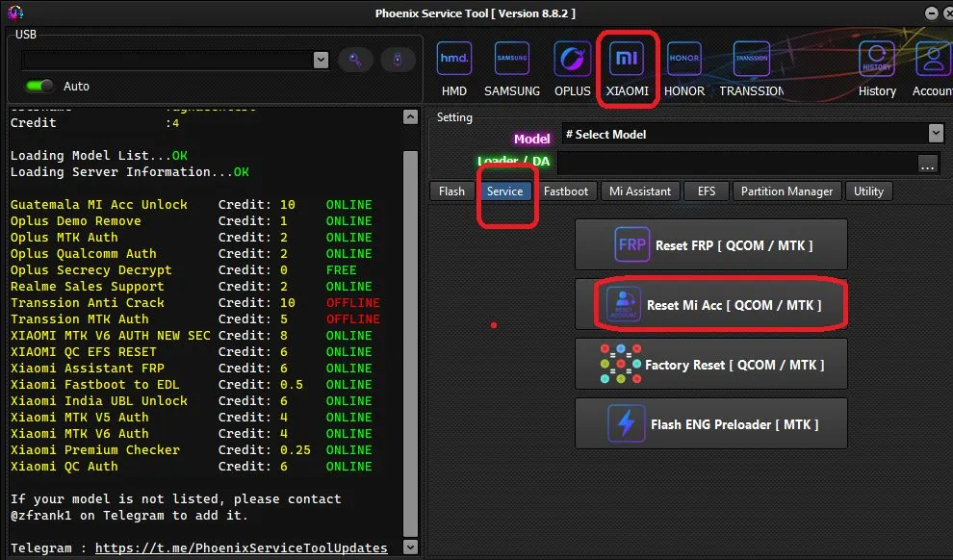Click the log scroll up arrow
The height and width of the screenshot is (560, 953).
coord(411,116)
